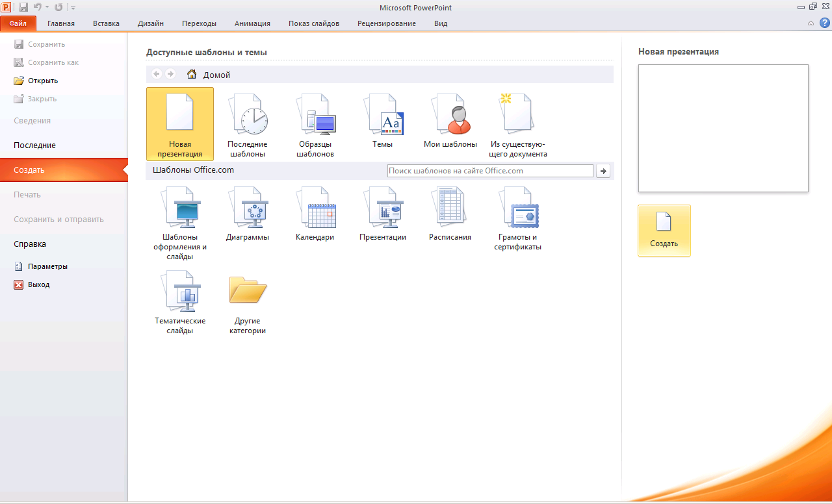Switch to the Переходы tab
The image size is (832, 504).
pos(199,23)
